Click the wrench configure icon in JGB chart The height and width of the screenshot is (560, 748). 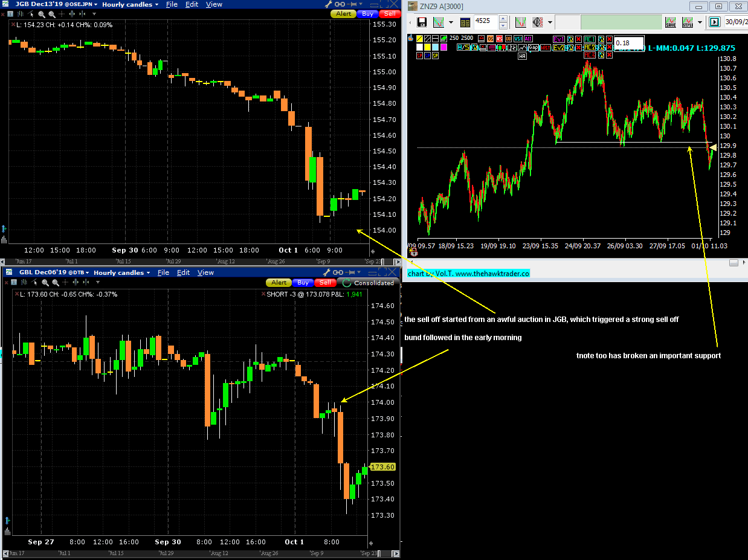coord(329,4)
